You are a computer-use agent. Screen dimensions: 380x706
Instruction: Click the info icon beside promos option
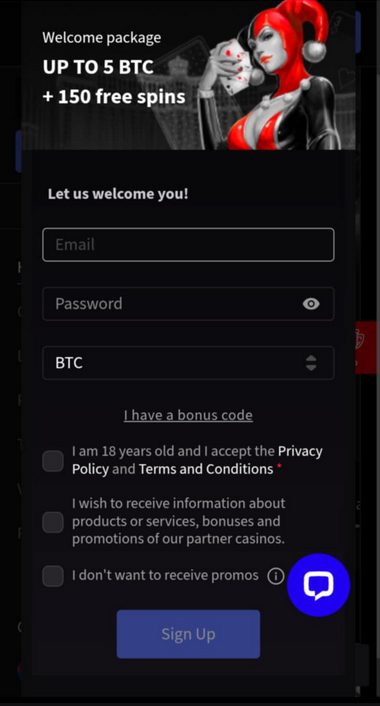click(x=276, y=575)
